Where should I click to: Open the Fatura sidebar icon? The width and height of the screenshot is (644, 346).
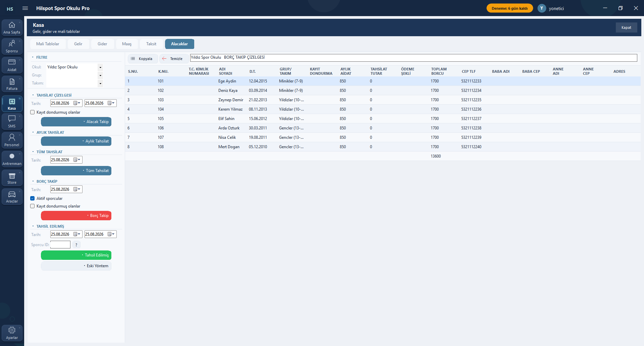(x=12, y=84)
